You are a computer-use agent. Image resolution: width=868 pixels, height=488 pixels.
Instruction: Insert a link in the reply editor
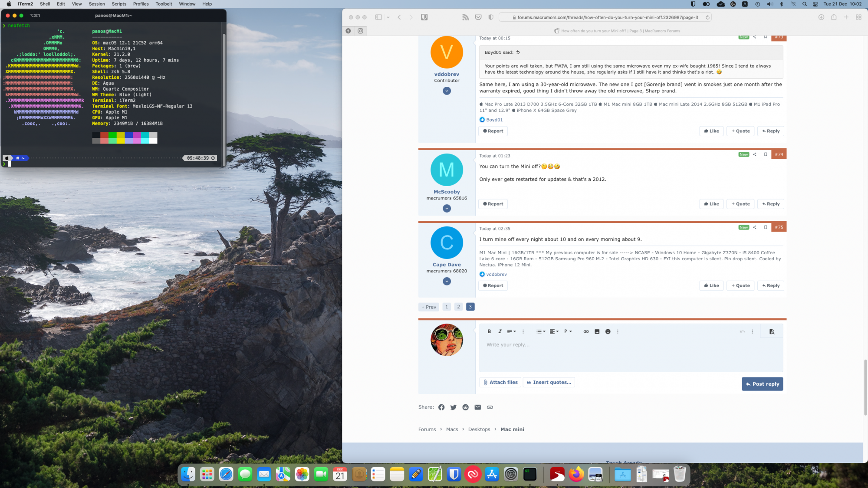coord(586,331)
